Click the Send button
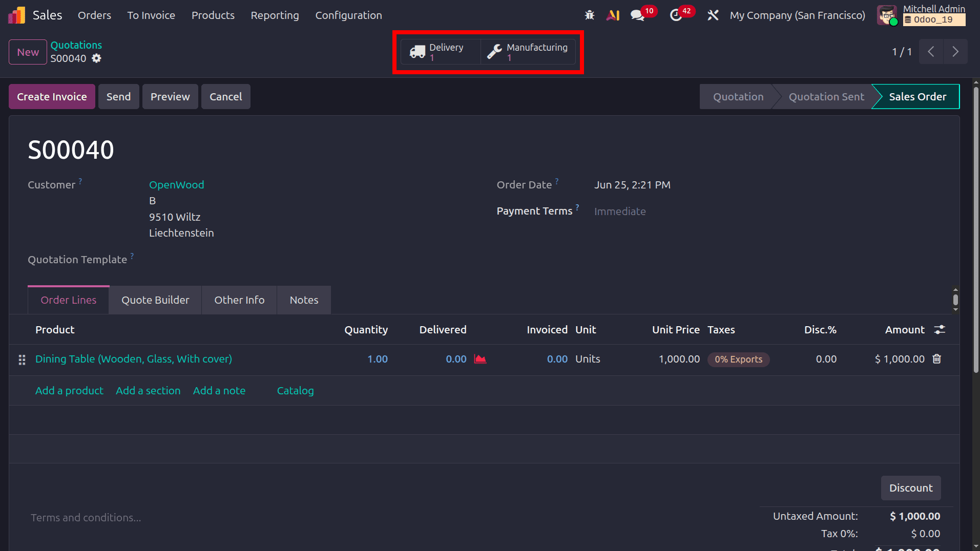980x551 pixels. 118,97
